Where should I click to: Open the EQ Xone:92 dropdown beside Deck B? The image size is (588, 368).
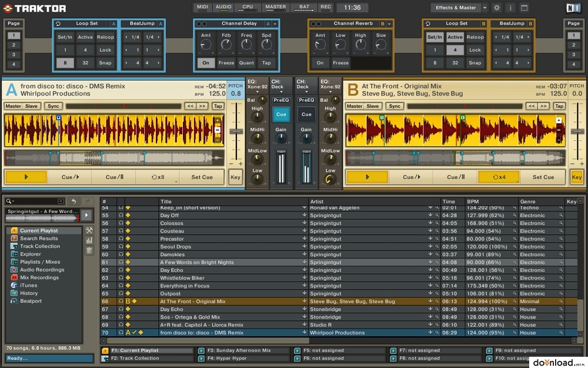(330, 92)
